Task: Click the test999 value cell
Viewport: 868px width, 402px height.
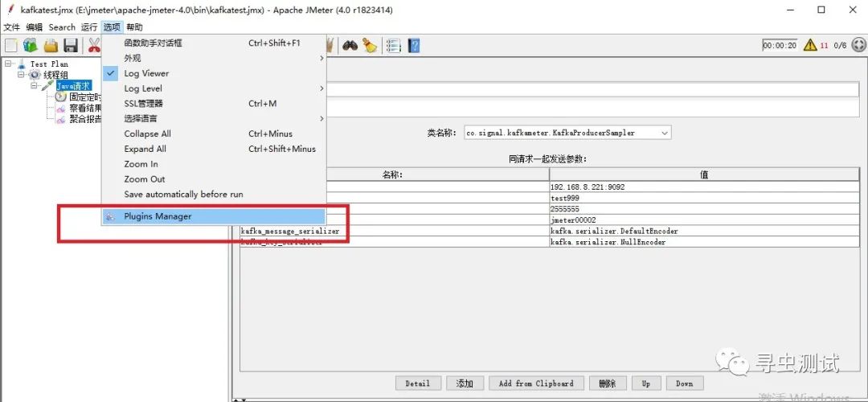Action: pos(704,198)
